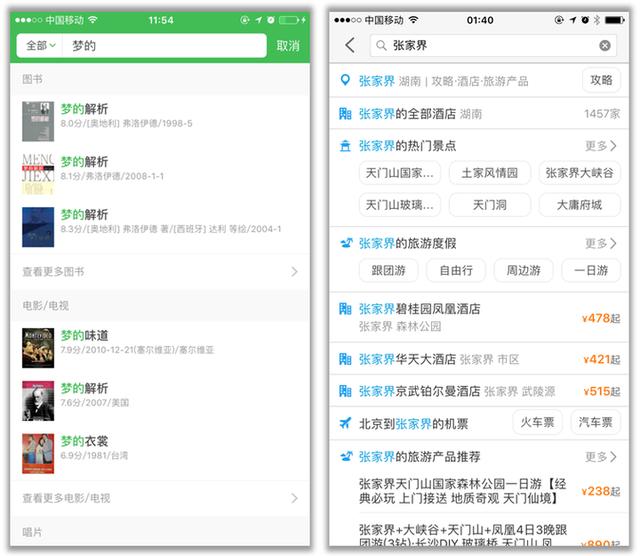640x556 pixels.
Task: Tap attractions icon beside 张家界的热门景点
Action: (x=345, y=146)
